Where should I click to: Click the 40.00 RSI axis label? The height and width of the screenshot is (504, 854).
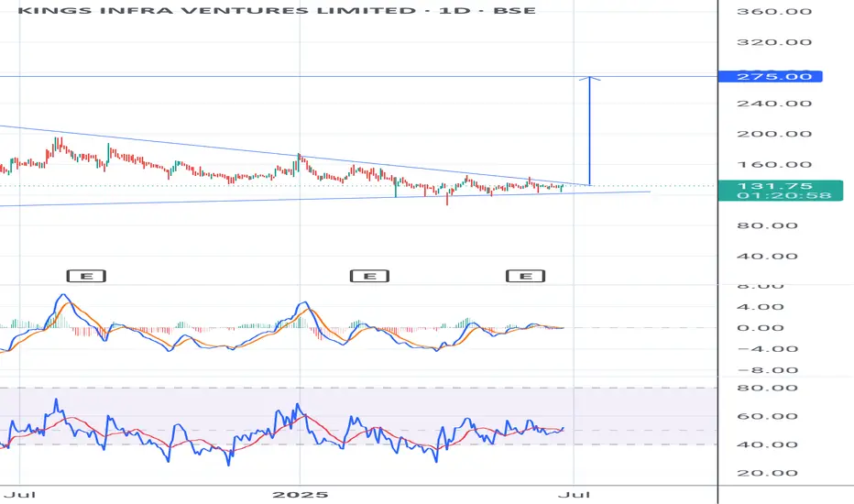pos(767,444)
